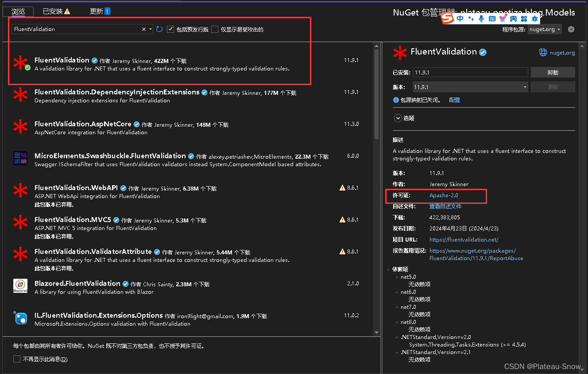Screen dimensions: 588x374
Task: Uncheck the 包括预发行版 checkbox
Action: pyautogui.click(x=170, y=29)
